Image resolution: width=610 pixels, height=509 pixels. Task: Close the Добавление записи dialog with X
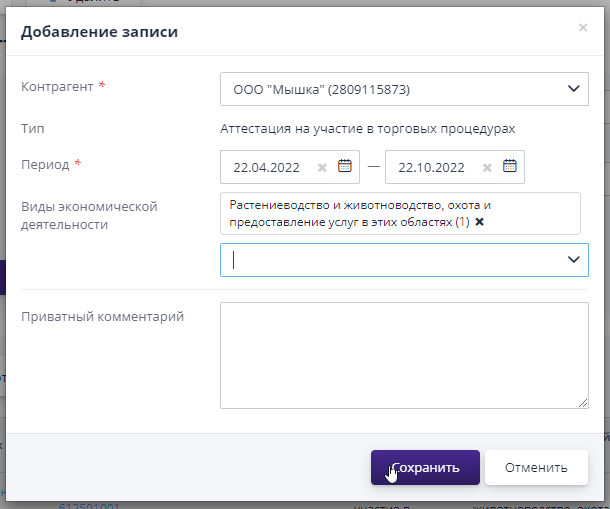(583, 28)
